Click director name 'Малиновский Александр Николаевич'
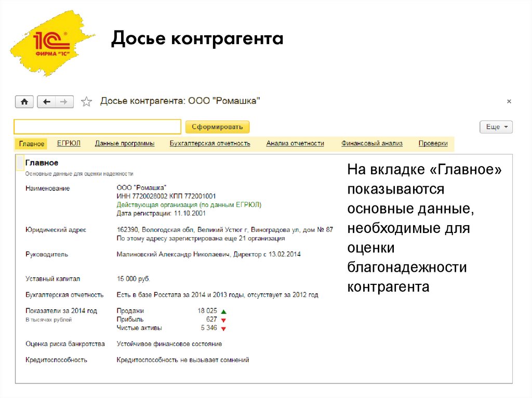Viewport: 532px width, 398px height. [x=173, y=254]
